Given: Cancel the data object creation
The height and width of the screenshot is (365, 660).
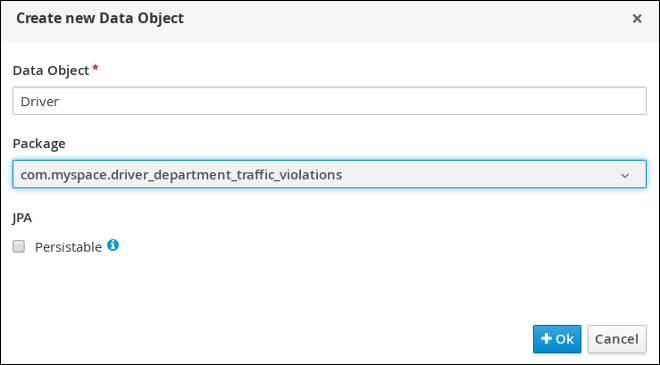Looking at the screenshot, I should (x=617, y=339).
